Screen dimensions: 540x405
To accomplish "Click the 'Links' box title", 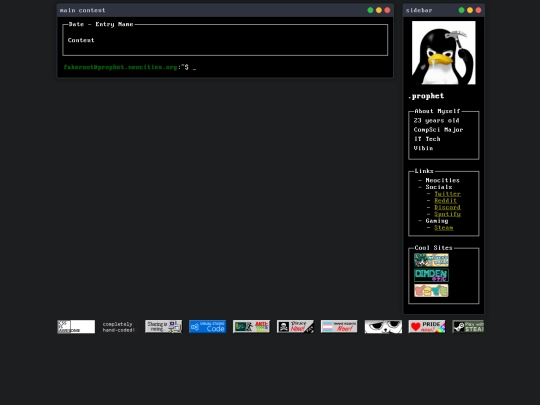I will pos(424,171).
